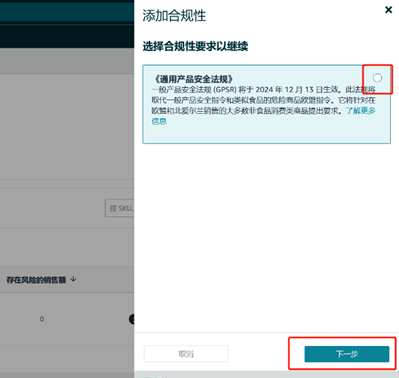Viewport: 399px width, 378px height.
Task: Focus the 按 SKU search field
Action: 119,208
